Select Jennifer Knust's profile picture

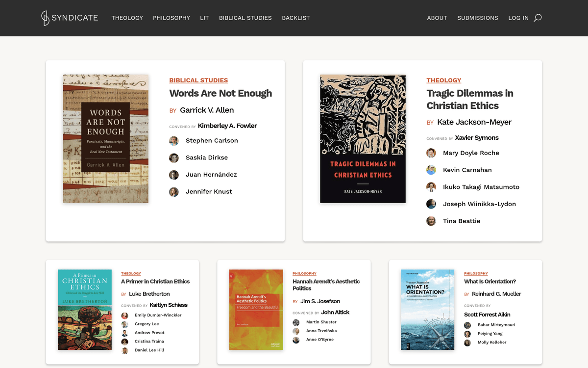174,192
